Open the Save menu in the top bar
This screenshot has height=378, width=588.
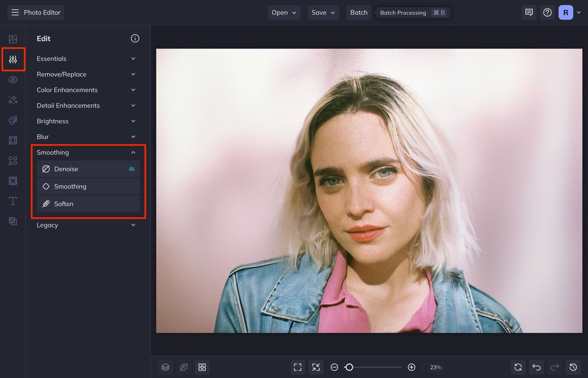coord(323,12)
